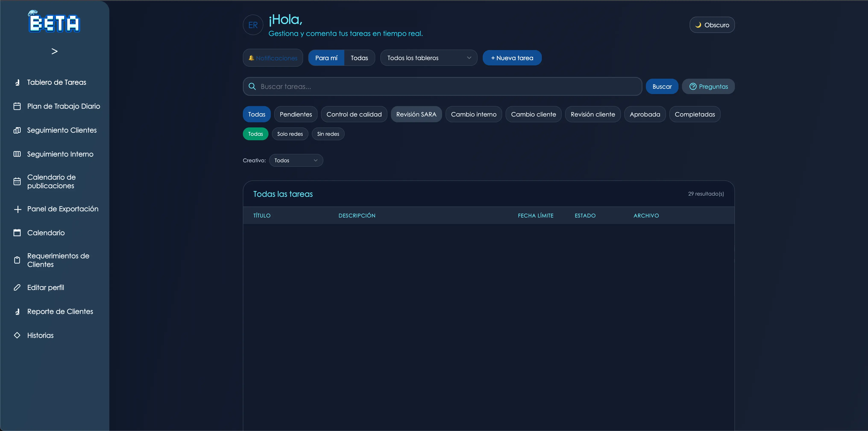The image size is (868, 431).
Task: Click the TÍTULO column header
Action: (262, 216)
